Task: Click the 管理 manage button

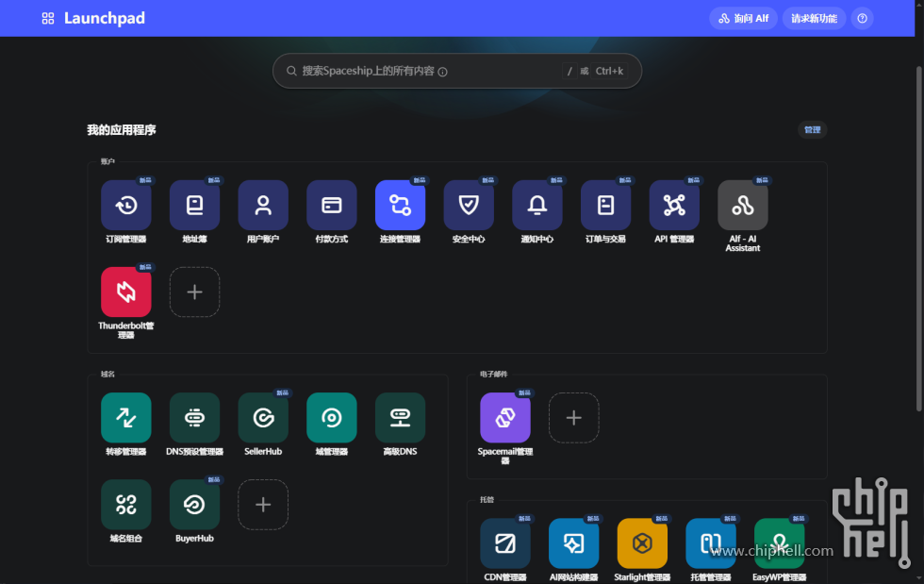Action: [x=812, y=130]
